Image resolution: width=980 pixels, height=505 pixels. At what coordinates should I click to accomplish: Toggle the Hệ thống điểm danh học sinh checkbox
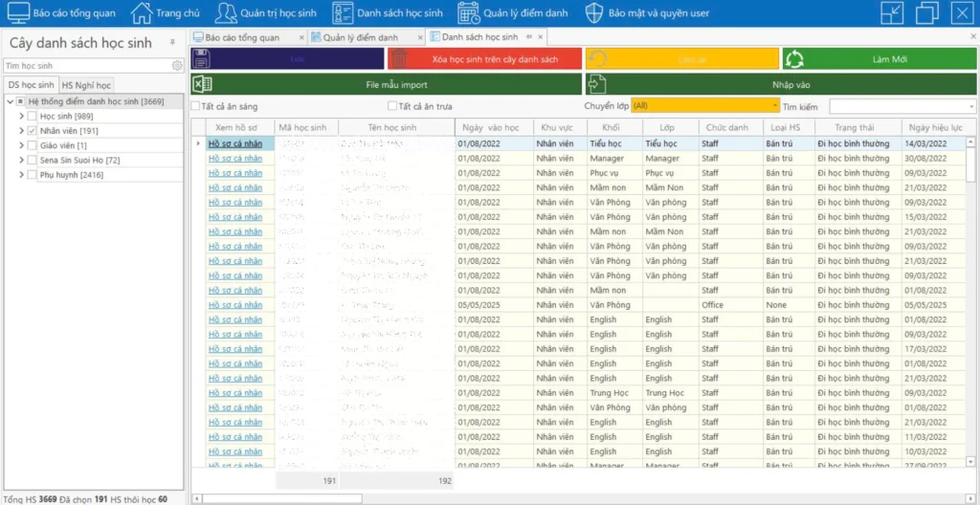pos(21,101)
